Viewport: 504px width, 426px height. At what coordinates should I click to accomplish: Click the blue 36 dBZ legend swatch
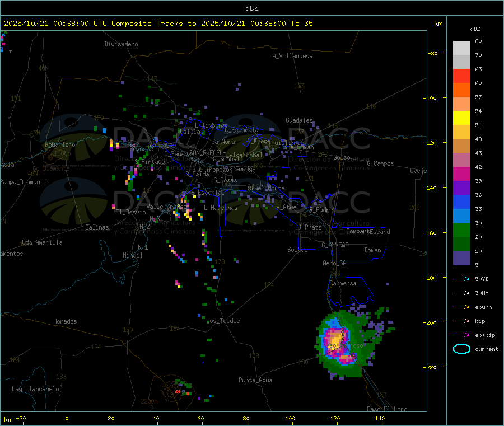[x=461, y=202]
